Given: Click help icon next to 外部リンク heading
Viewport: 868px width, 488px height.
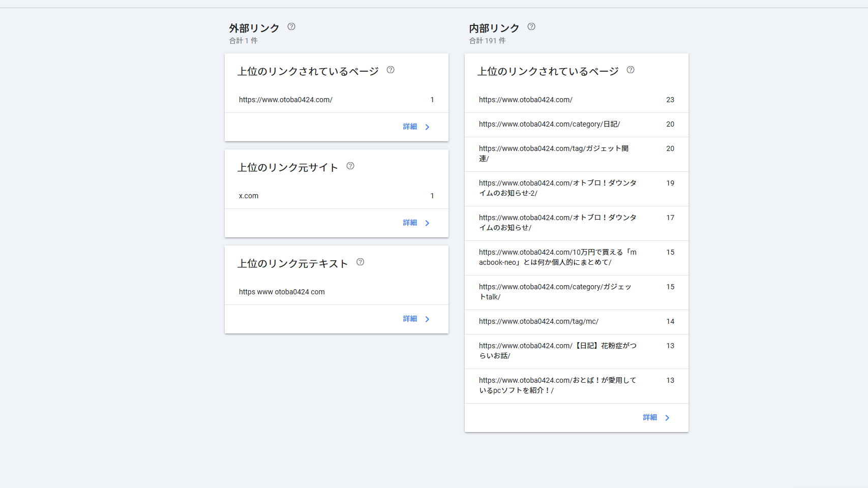Looking at the screenshot, I should (x=291, y=27).
